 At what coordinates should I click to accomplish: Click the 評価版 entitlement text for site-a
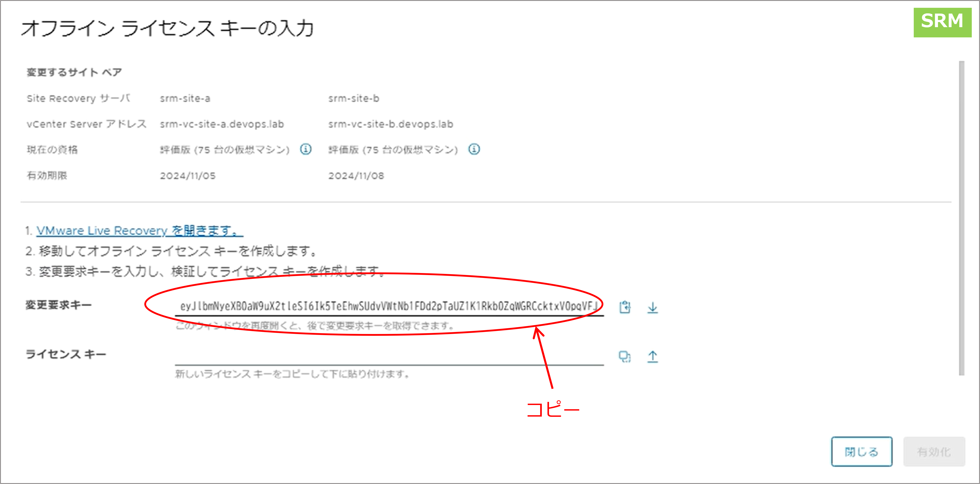[x=225, y=150]
